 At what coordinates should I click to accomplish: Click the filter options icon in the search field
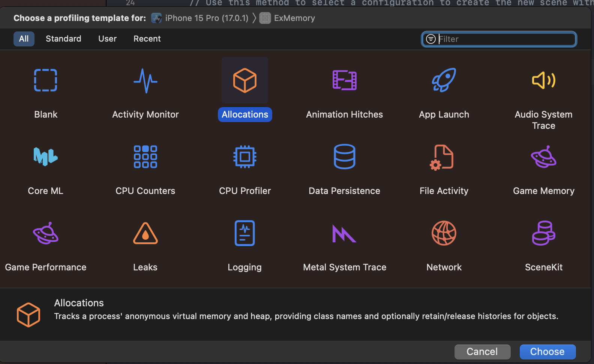431,39
